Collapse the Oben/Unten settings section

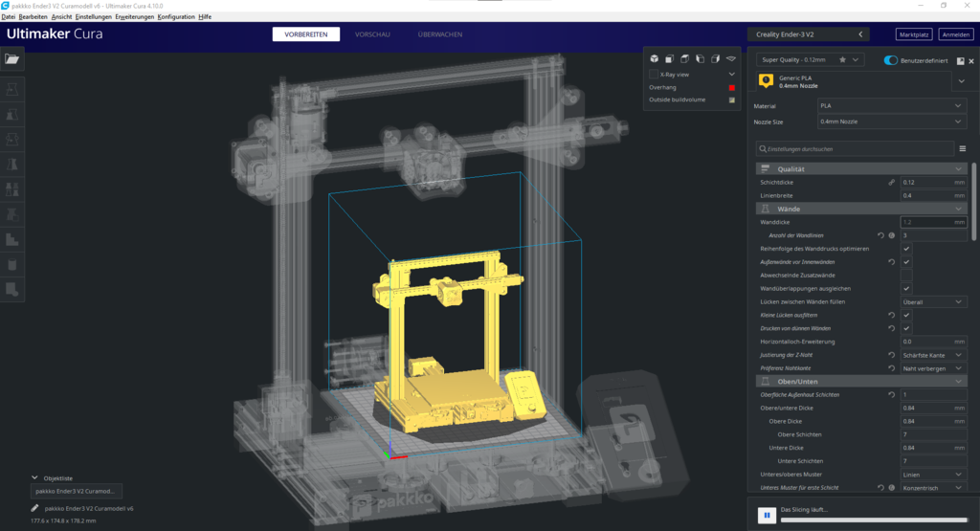(861, 381)
